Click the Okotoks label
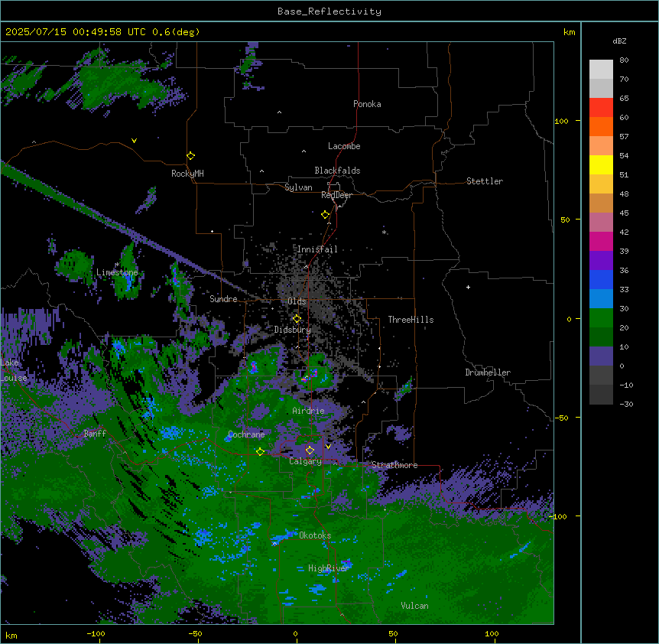Viewport: 659px width, 644px height. [315, 535]
